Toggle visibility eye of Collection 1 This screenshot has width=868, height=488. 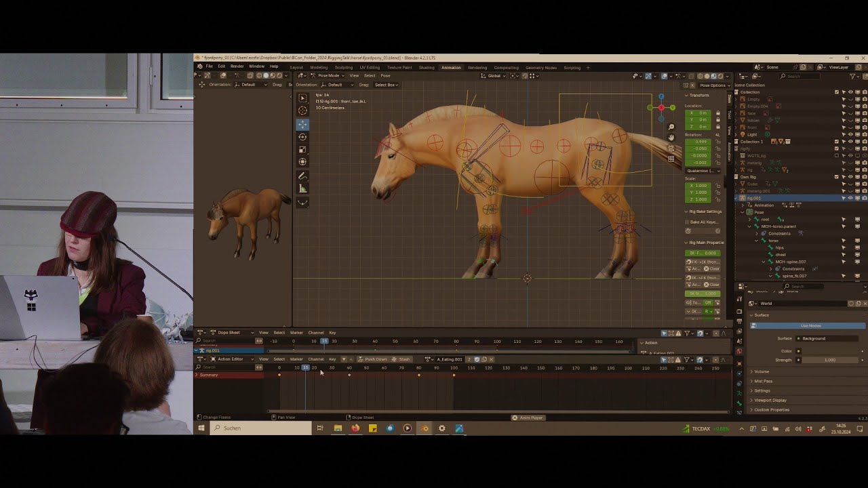tap(850, 142)
